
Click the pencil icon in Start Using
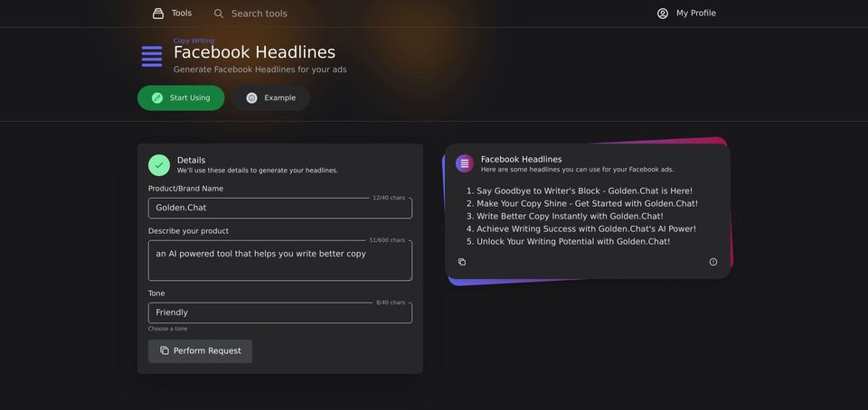point(157,98)
